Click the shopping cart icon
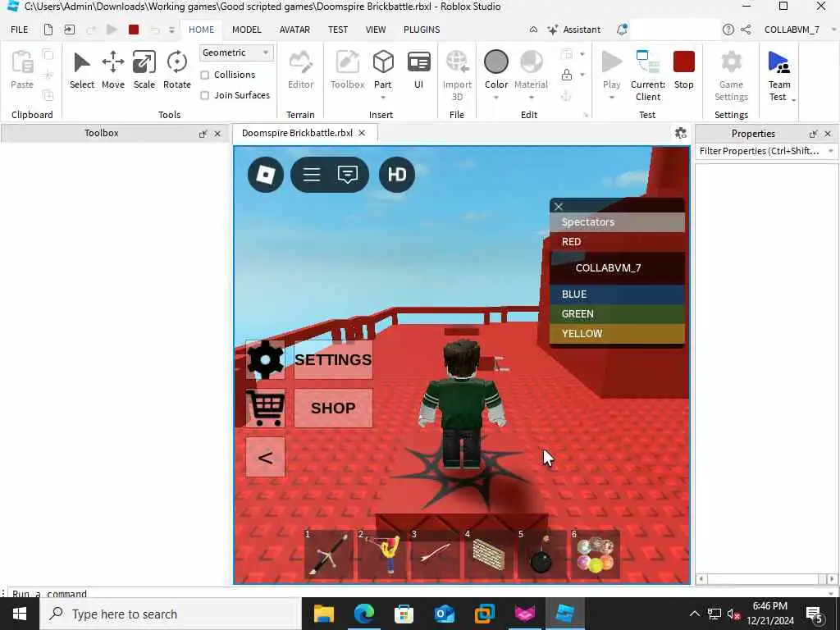Screen dimensions: 840x630 click(265, 408)
